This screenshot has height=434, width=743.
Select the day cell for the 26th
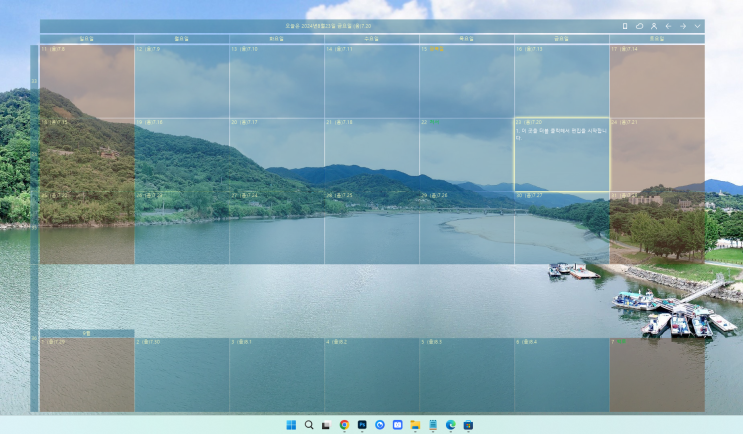pos(182,228)
